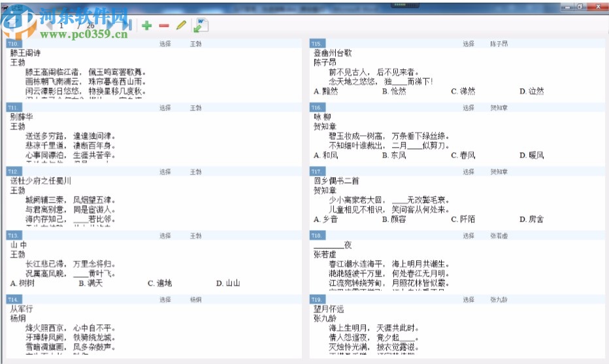Close the question window
Image resolution: width=609 pixels, height=364 pixels.
point(598,7)
